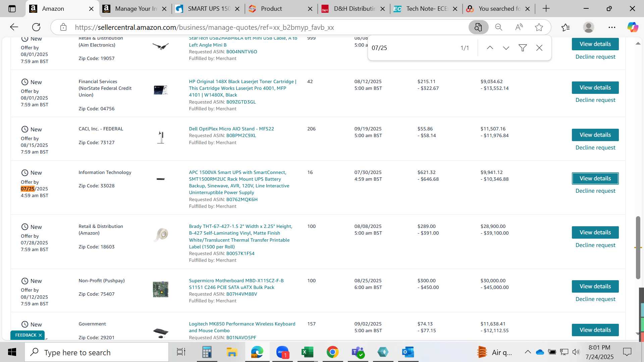
Task: Open Settings and more menu
Action: [x=612, y=27]
